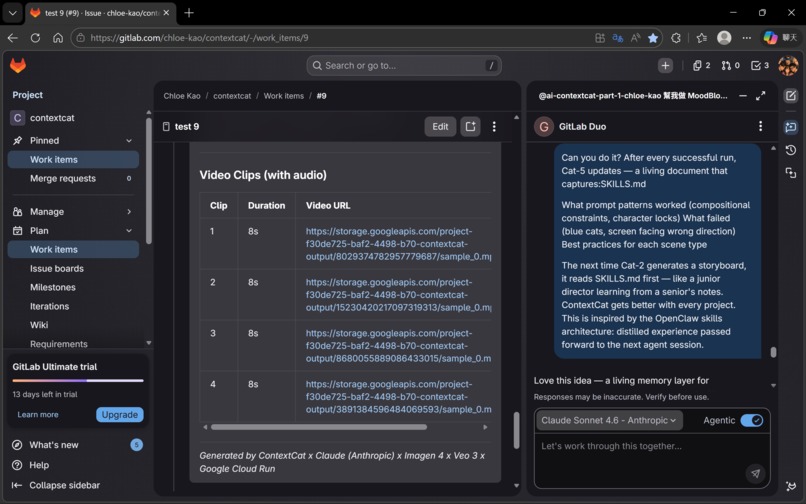The height and width of the screenshot is (504, 806).
Task: Open a new browser tab
Action: tap(189, 13)
